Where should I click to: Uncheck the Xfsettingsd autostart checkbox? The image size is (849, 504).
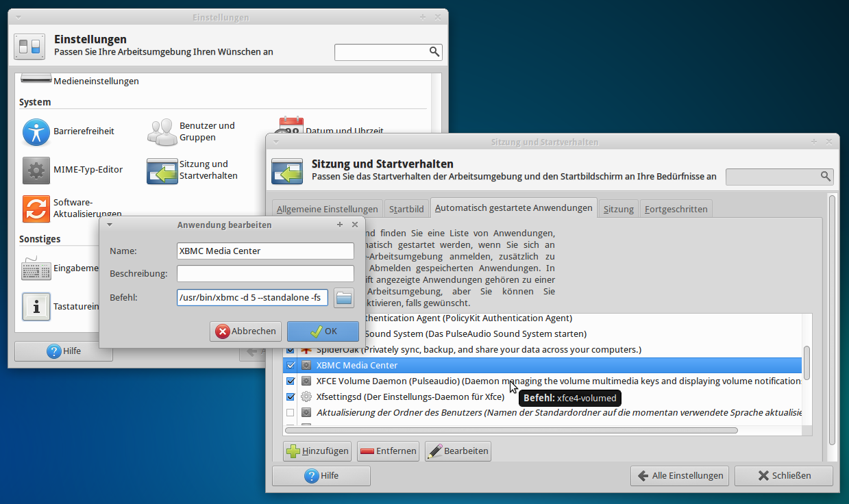(291, 397)
